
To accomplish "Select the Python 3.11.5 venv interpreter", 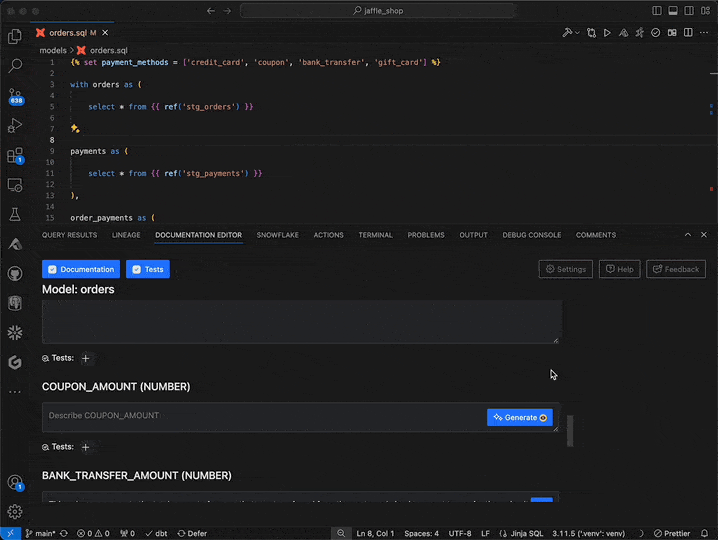I will (x=588, y=533).
